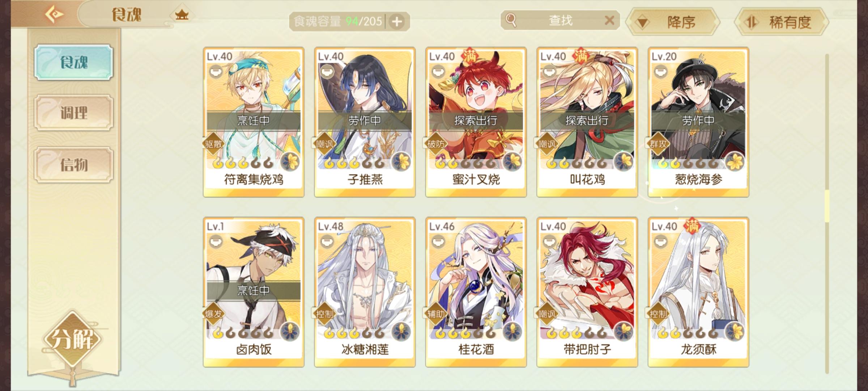This screenshot has height=391, width=868.
Task: Tap the pagoda home icon
Action: 182,15
